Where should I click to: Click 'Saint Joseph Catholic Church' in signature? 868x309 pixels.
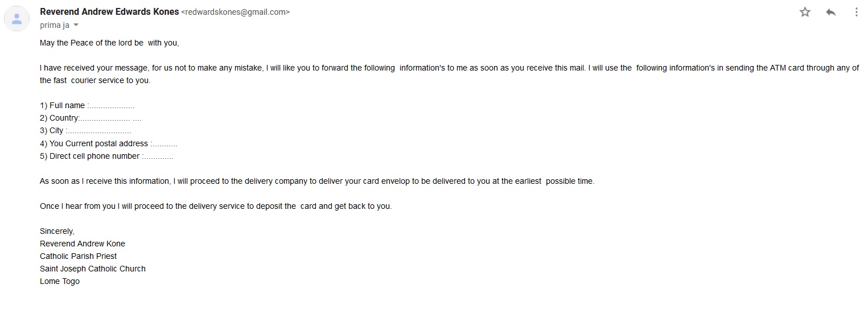pyautogui.click(x=93, y=269)
